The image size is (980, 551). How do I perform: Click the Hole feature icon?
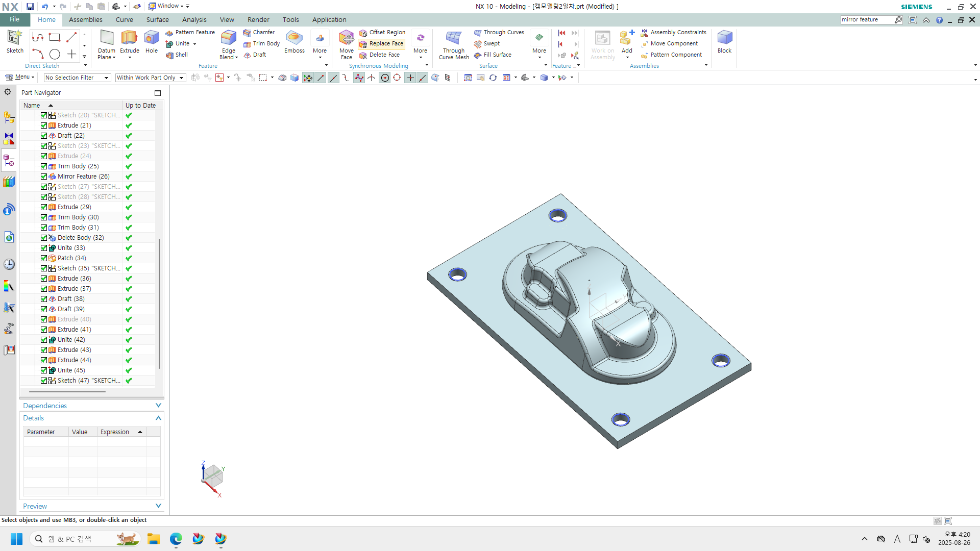(152, 38)
